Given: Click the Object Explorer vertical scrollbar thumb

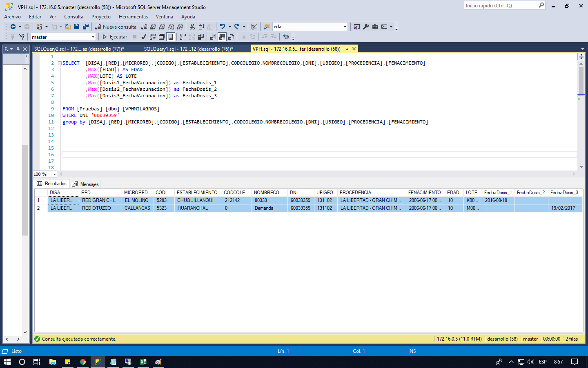Looking at the screenshot, I should coord(25,190).
